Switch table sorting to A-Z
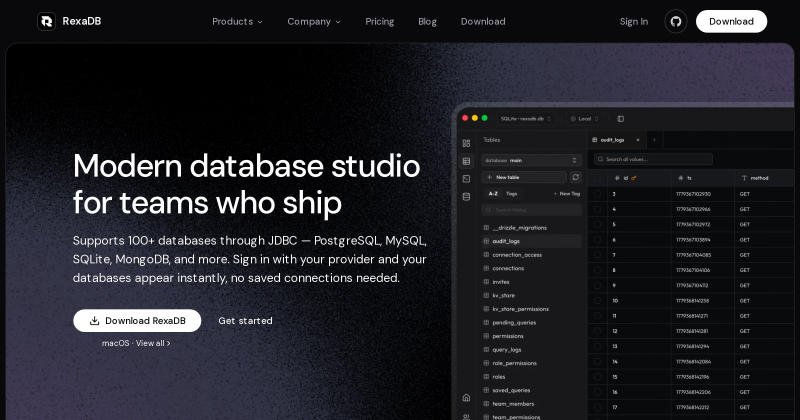The height and width of the screenshot is (420, 800). click(493, 194)
